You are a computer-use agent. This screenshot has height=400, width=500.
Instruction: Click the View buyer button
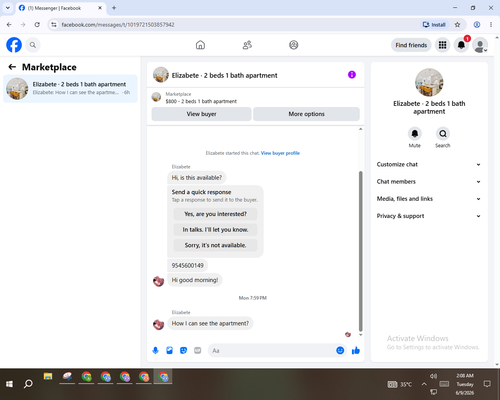tap(201, 114)
